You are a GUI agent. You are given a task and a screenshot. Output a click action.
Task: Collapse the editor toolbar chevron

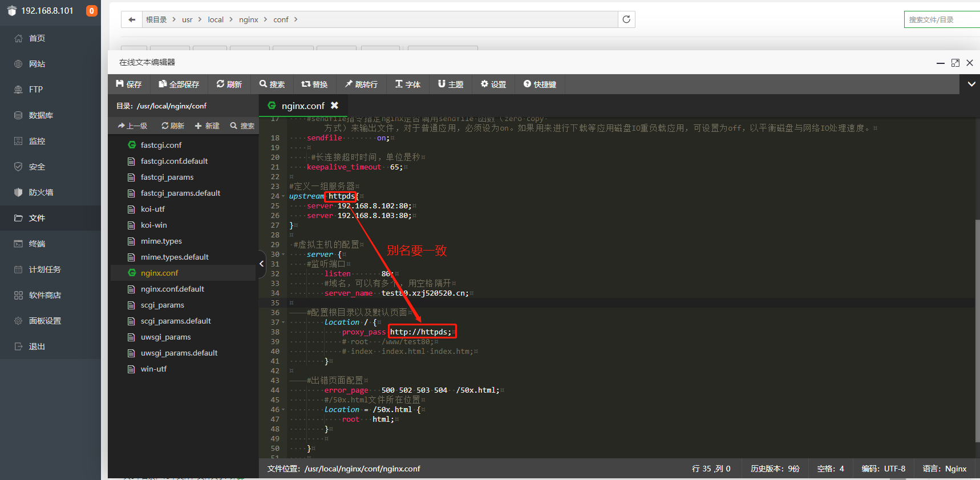(971, 84)
